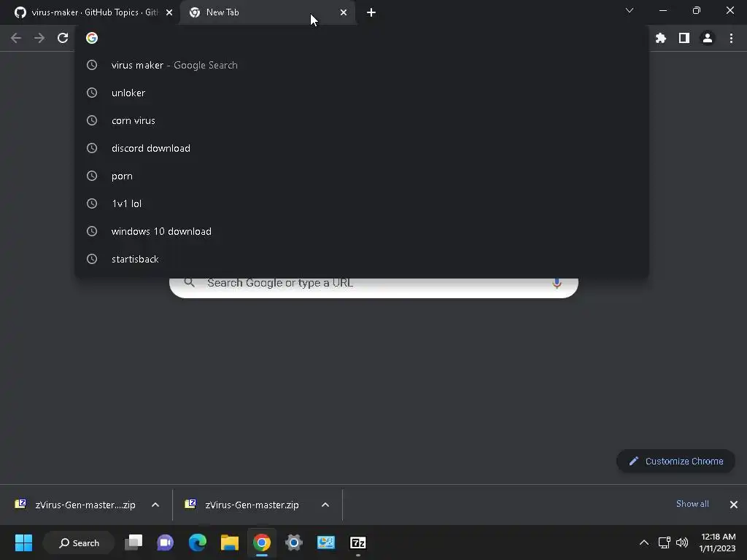Open the volume speaker tray icon
This screenshot has width=747, height=560.
(682, 542)
